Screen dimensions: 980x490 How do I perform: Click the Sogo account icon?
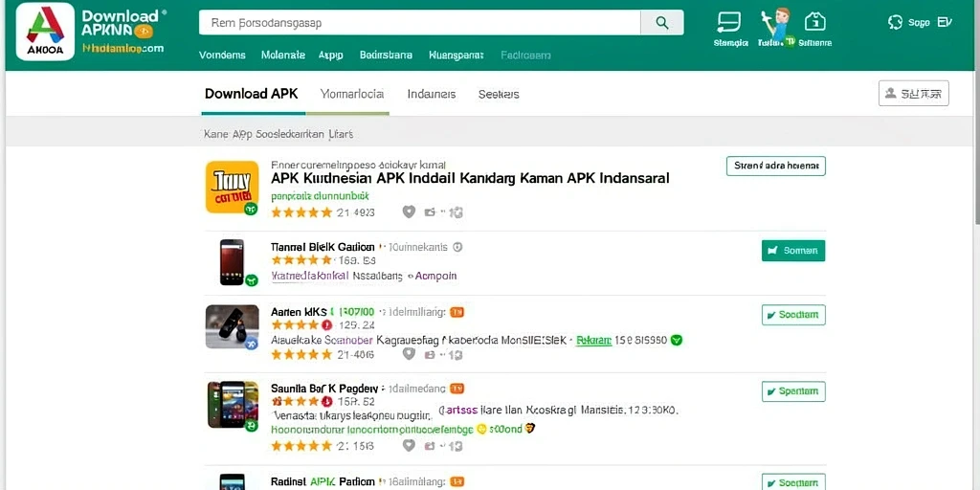895,23
